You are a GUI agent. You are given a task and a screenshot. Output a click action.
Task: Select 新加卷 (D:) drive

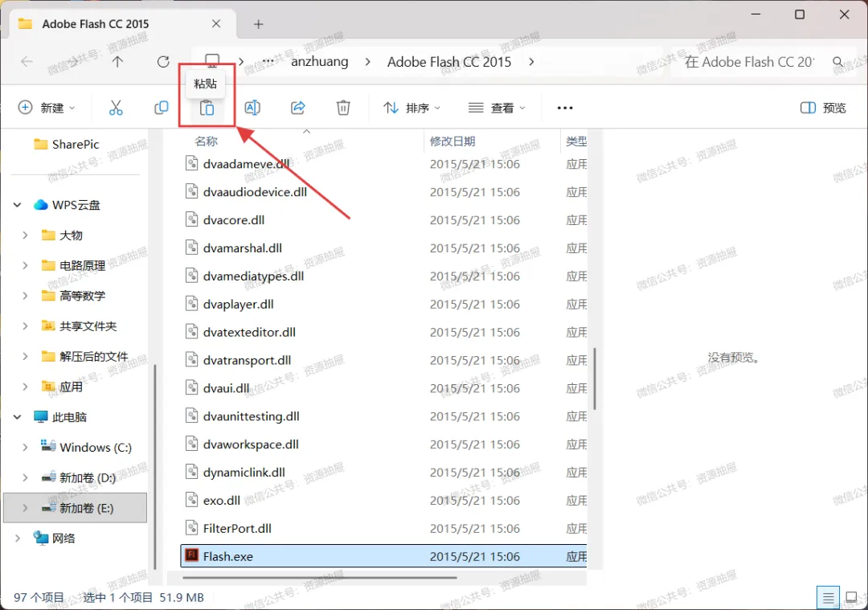point(78,477)
